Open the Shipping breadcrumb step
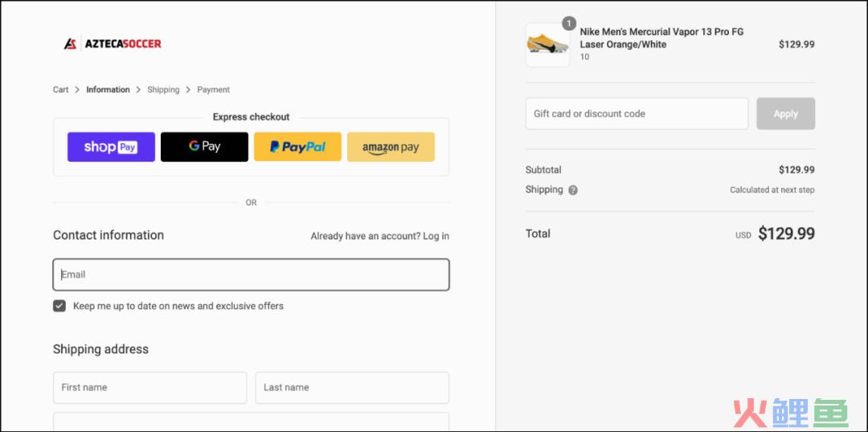868x432 pixels. [163, 90]
